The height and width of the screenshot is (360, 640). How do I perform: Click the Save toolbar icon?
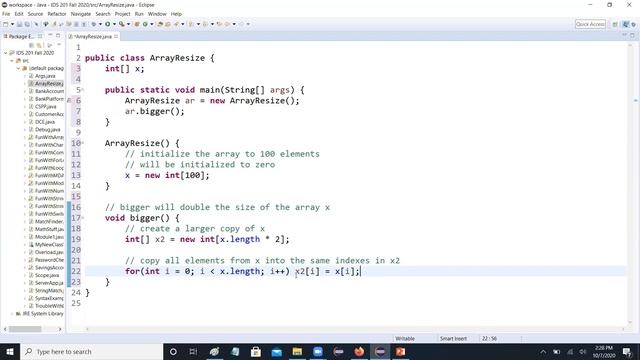coord(19,24)
